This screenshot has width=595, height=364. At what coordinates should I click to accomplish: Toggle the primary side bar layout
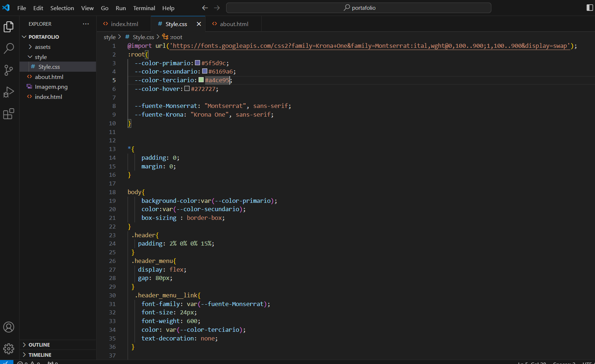pos(590,8)
